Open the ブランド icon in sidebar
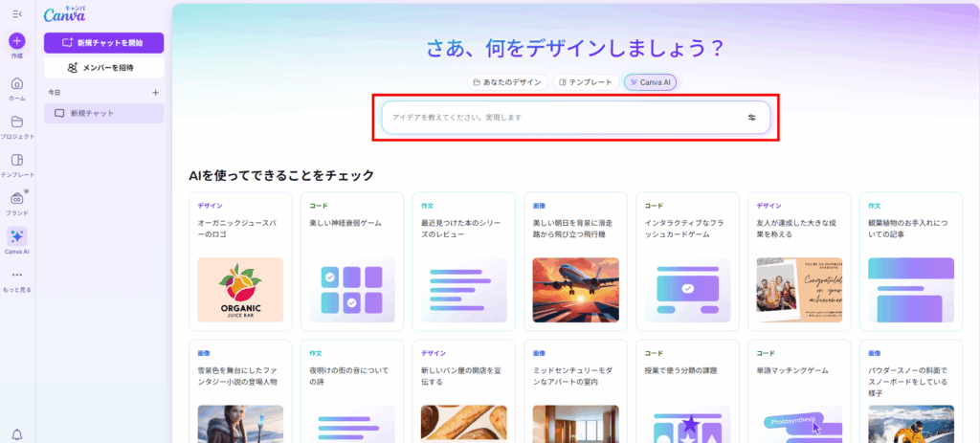The height and width of the screenshot is (443, 980). [x=17, y=198]
